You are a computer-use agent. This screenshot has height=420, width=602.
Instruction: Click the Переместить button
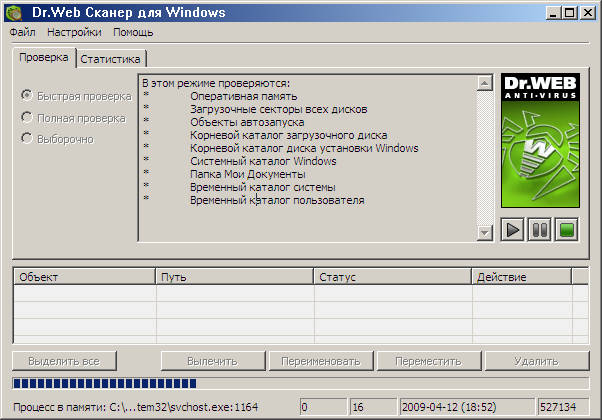pos(428,361)
